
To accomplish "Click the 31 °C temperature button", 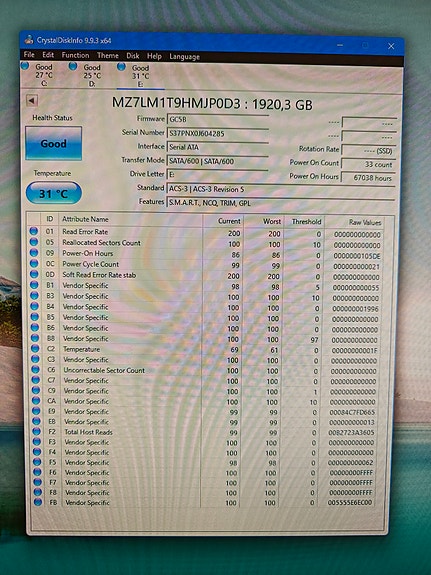I will tap(54, 193).
